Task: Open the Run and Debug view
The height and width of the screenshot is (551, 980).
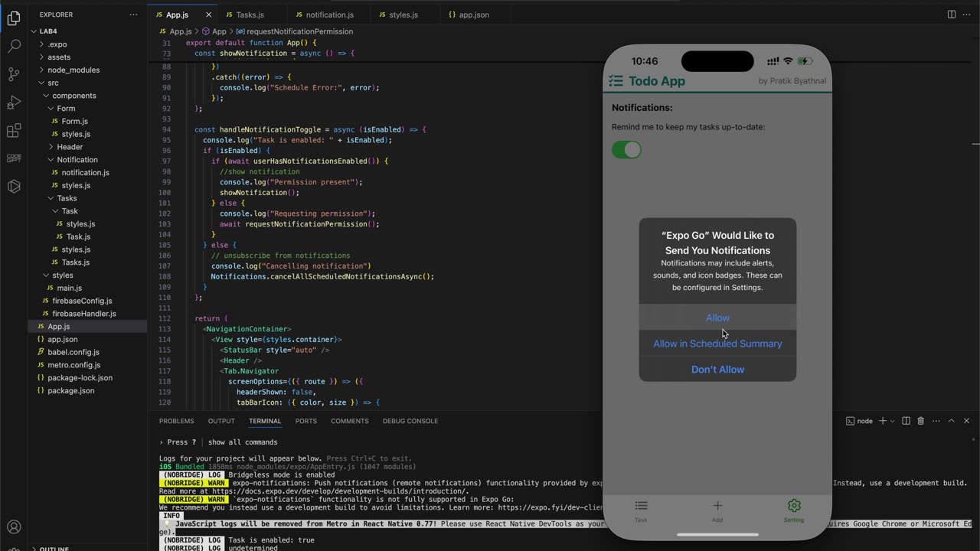Action: (14, 103)
